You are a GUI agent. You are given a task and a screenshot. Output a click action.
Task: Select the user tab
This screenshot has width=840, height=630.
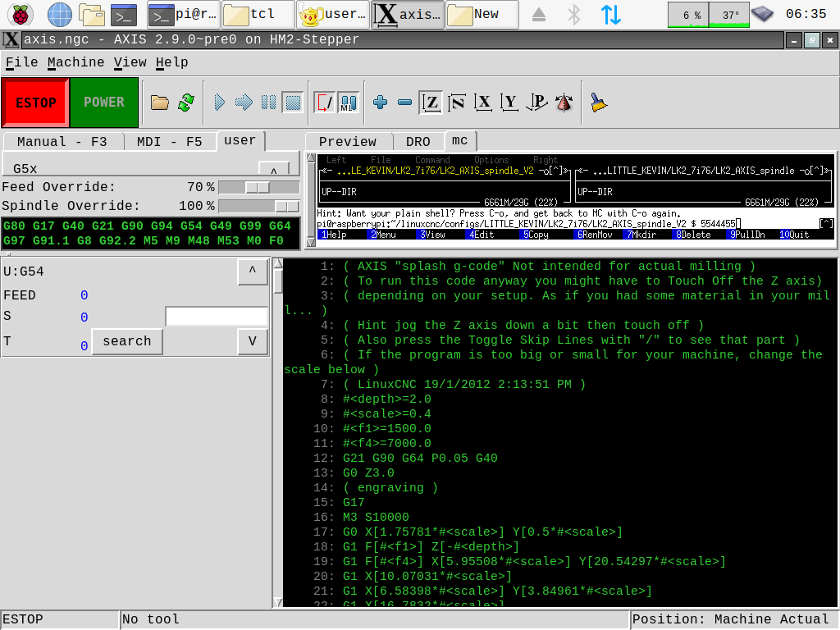pos(240,140)
